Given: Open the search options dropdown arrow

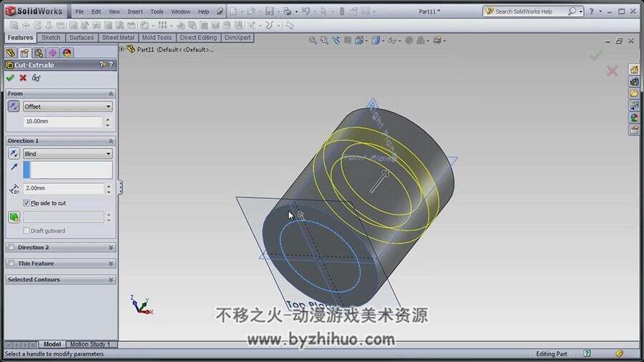Looking at the screenshot, I should pos(581,11).
